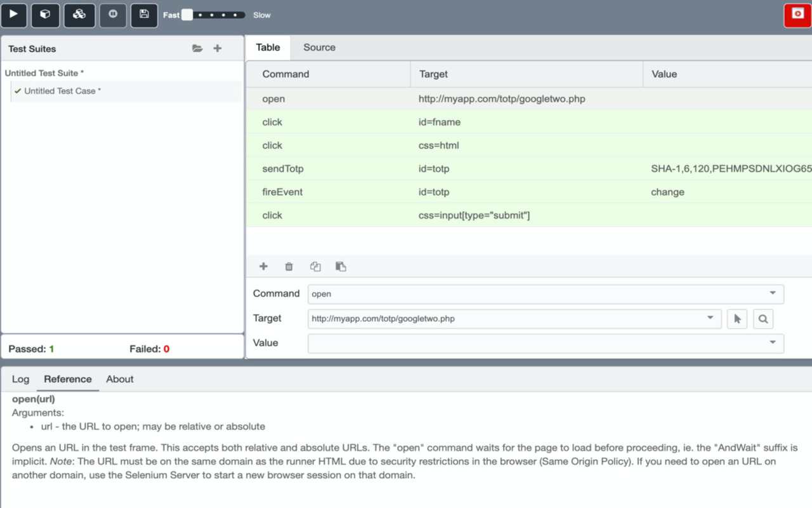Run all test suites via stacked-cubes icon
The width and height of the screenshot is (812, 508).
79,15
